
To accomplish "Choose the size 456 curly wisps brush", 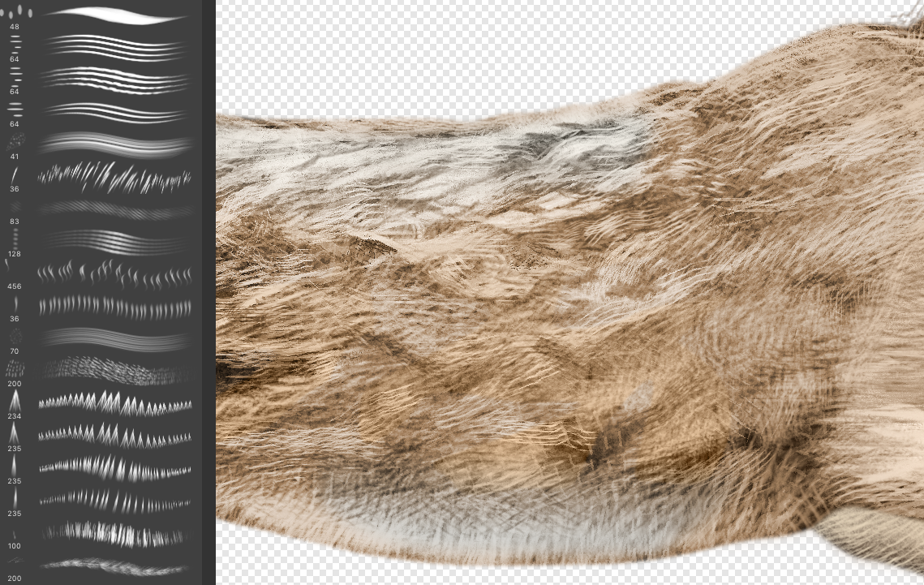I will [114, 273].
